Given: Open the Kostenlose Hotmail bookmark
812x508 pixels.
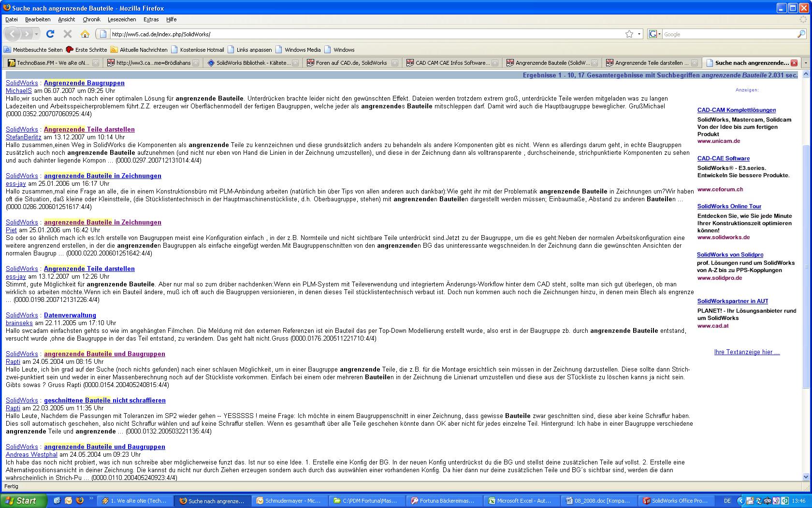Looking at the screenshot, I should point(197,49).
